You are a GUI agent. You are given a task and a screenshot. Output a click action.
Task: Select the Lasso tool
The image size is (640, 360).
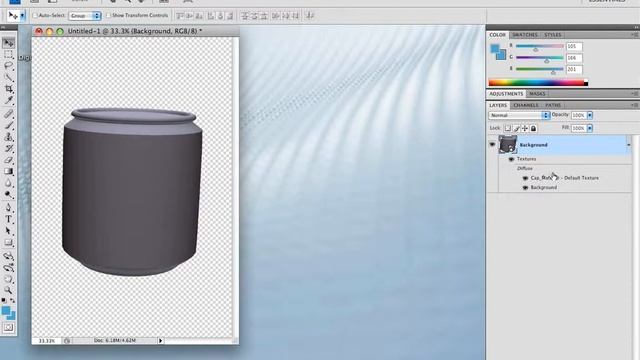tap(8, 66)
